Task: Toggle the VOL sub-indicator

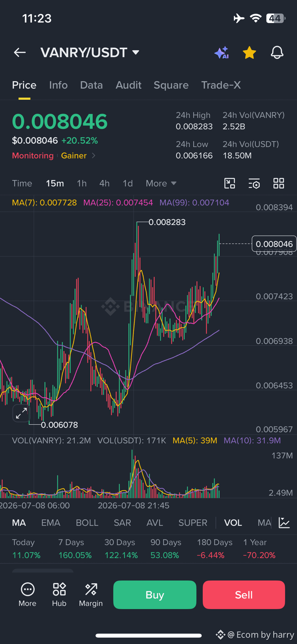Action: click(x=233, y=523)
